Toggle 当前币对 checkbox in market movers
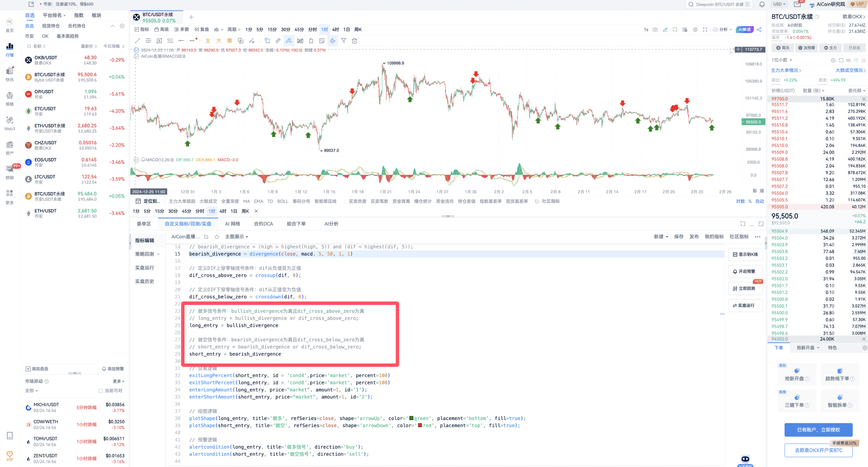 pos(101,391)
